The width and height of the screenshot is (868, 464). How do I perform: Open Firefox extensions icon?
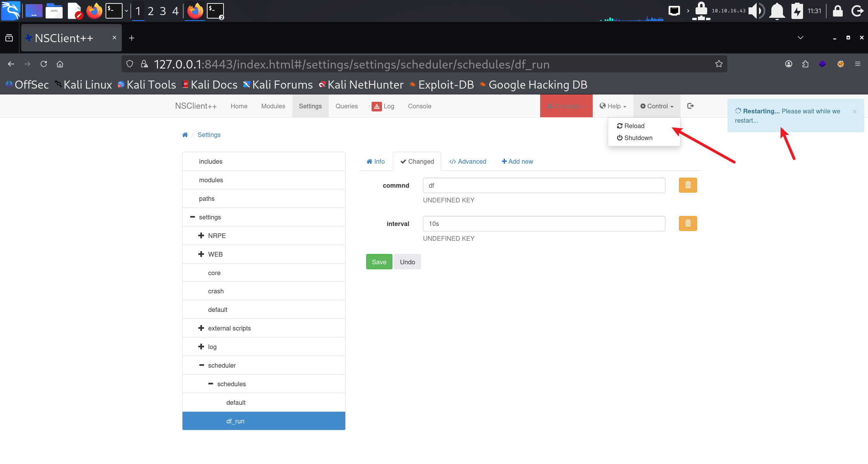click(805, 64)
